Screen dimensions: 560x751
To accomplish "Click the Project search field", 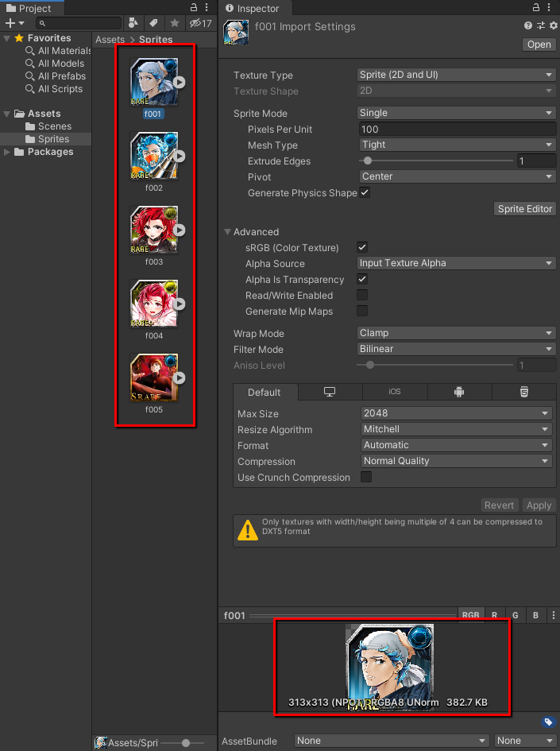I will (79, 23).
